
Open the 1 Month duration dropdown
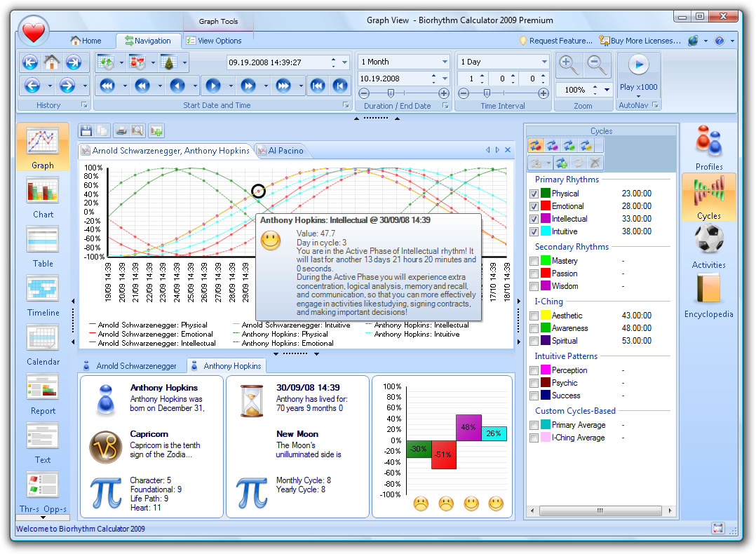[445, 62]
